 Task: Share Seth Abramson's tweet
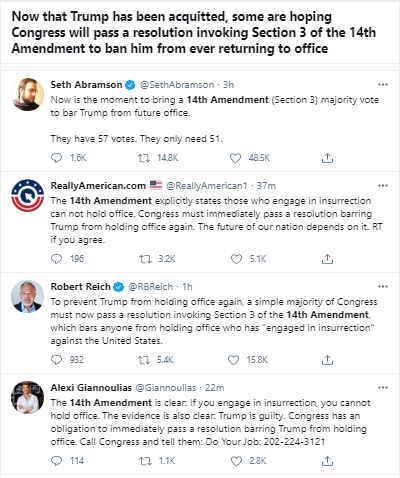(x=327, y=158)
